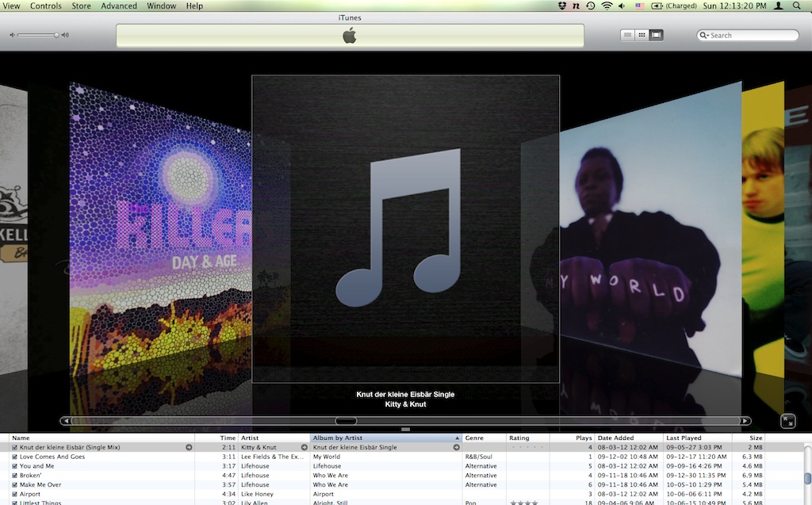Click the loud speaker icon beside volume slider
The width and height of the screenshot is (812, 505).
(65, 35)
